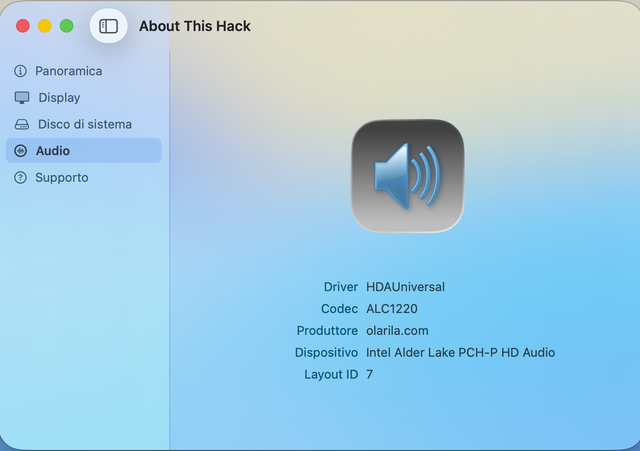Click the About This Hack window title

point(195,26)
